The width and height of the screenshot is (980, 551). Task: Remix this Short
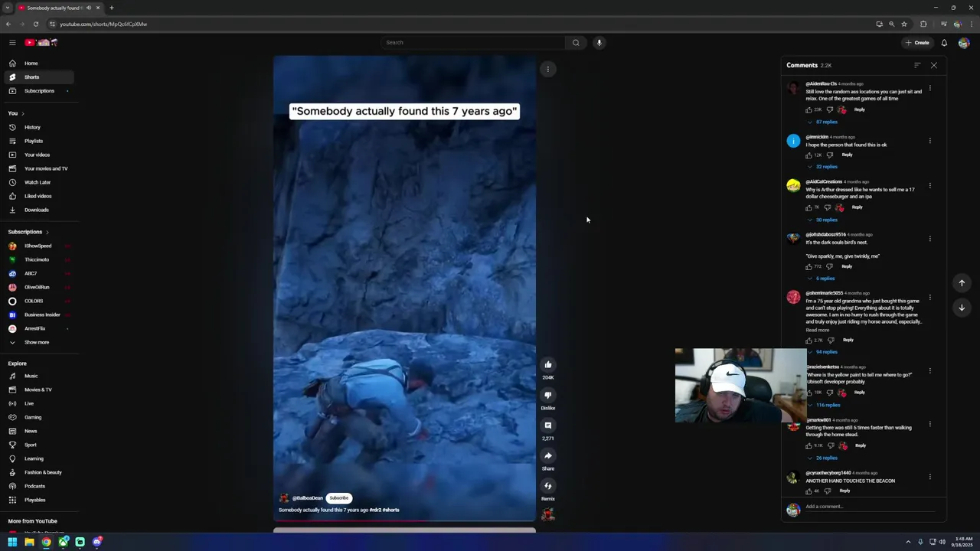tap(548, 485)
